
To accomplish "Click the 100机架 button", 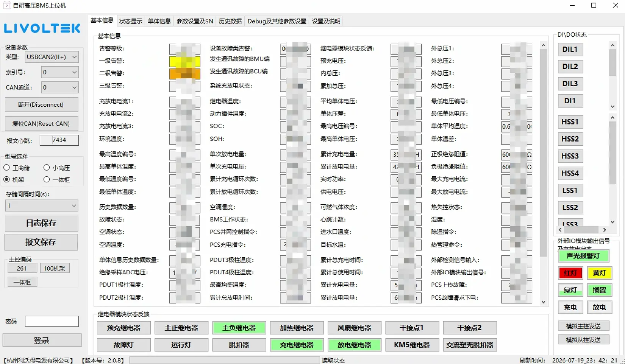I will click(x=55, y=268).
